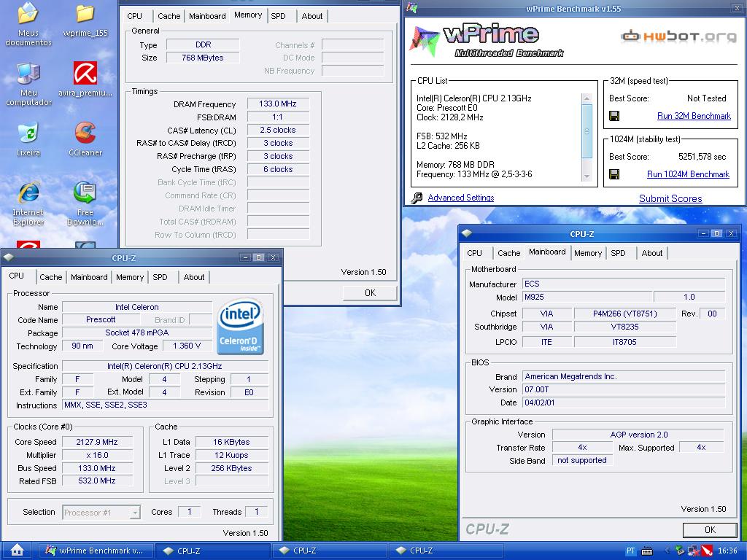Screen dimensions: 747x560
Task: Open the Lixeira recycle bin
Action: (x=28, y=139)
